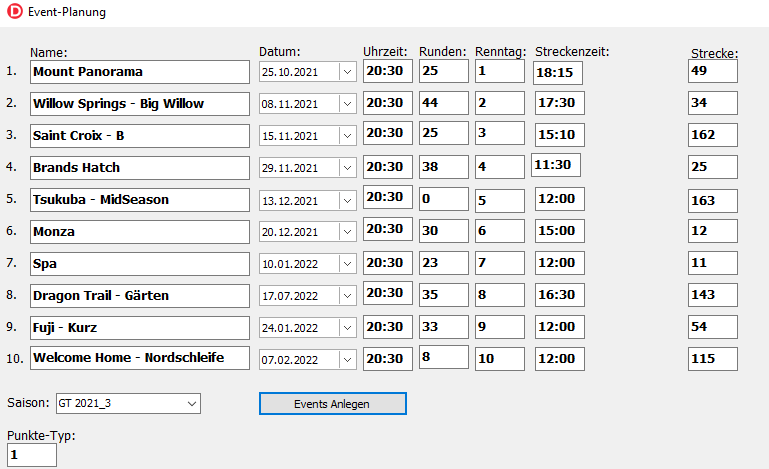Click the Monza name field
This screenshot has width=769, height=469.
pos(139,232)
